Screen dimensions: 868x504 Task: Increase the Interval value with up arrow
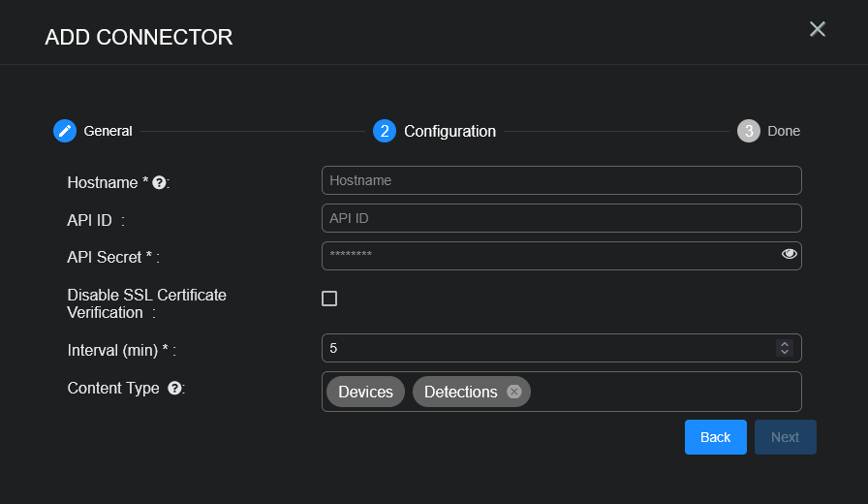[x=785, y=343]
